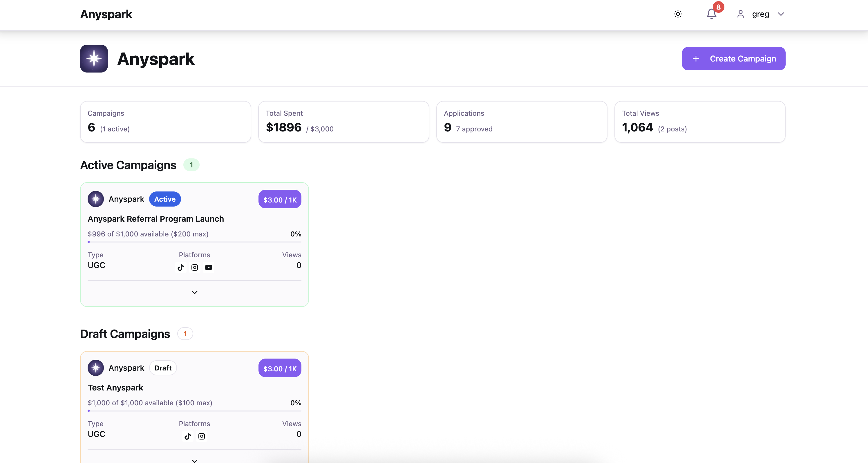Click the user profile icon
This screenshot has height=463, width=868.
coord(740,14)
